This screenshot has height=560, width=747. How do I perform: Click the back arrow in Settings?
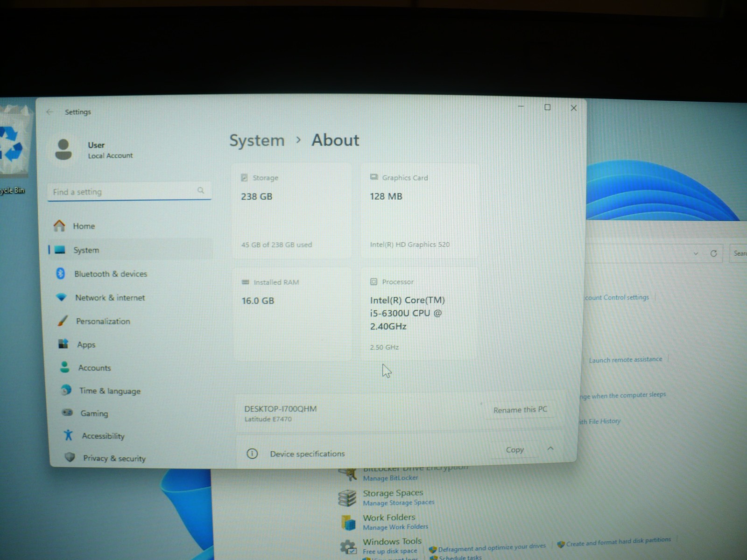[50, 112]
